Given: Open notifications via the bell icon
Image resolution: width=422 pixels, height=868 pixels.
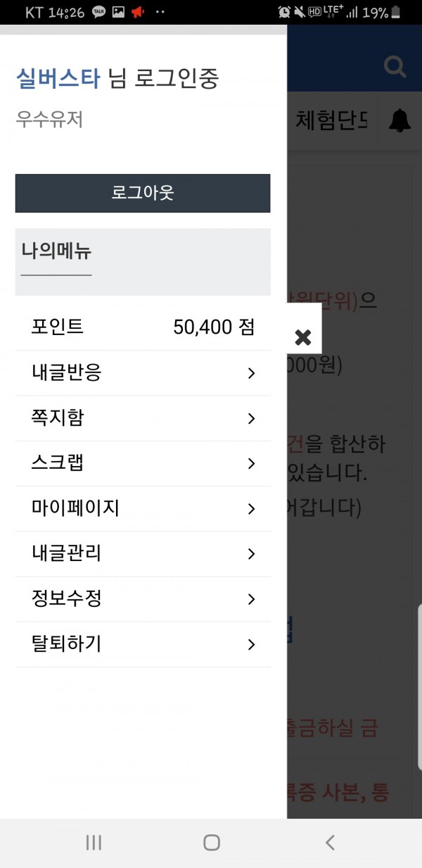Looking at the screenshot, I should pos(399,121).
